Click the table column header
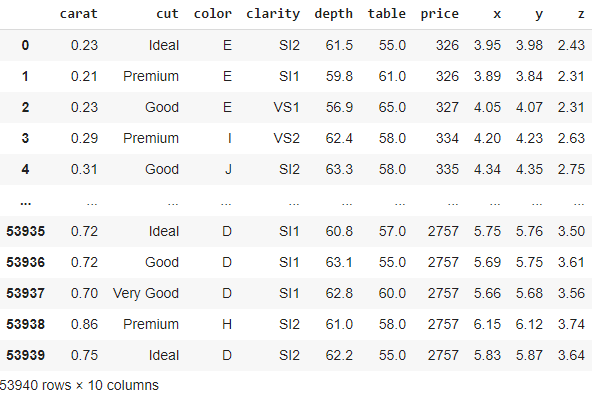The height and width of the screenshot is (395, 610). 387,14
